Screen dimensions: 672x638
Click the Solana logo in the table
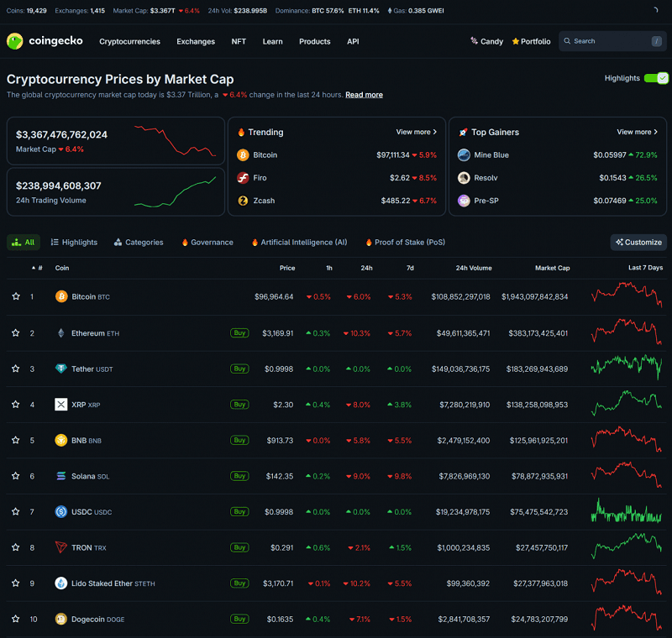pos(61,476)
